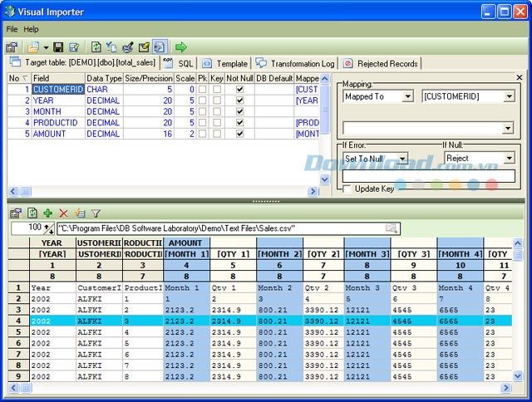
Task: Click the funnel Filter icon
Action: coord(96,213)
